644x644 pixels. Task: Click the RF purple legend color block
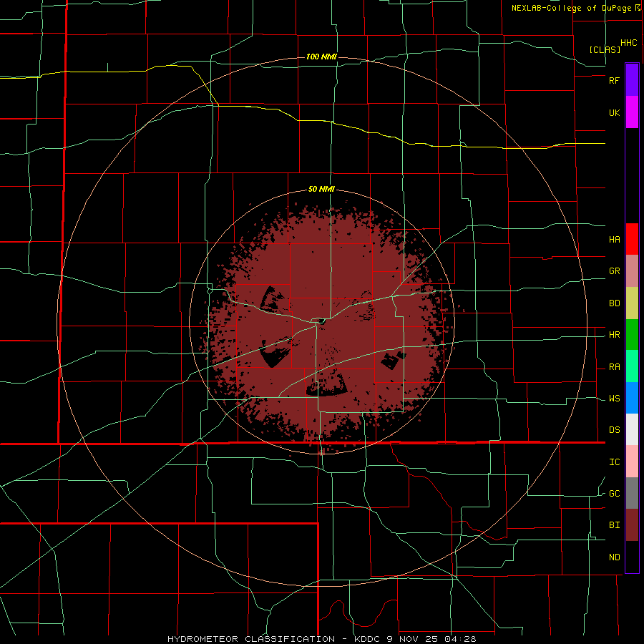(632, 80)
